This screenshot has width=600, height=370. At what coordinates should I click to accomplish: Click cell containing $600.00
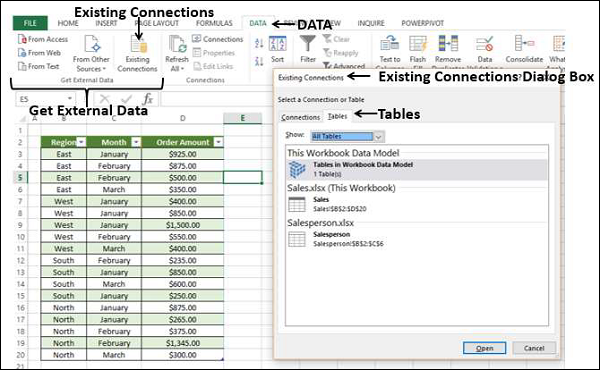coord(183,284)
